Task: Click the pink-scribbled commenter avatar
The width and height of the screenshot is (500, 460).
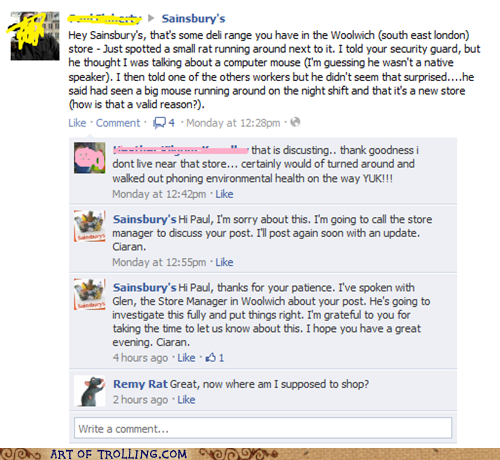Action: coord(90,158)
